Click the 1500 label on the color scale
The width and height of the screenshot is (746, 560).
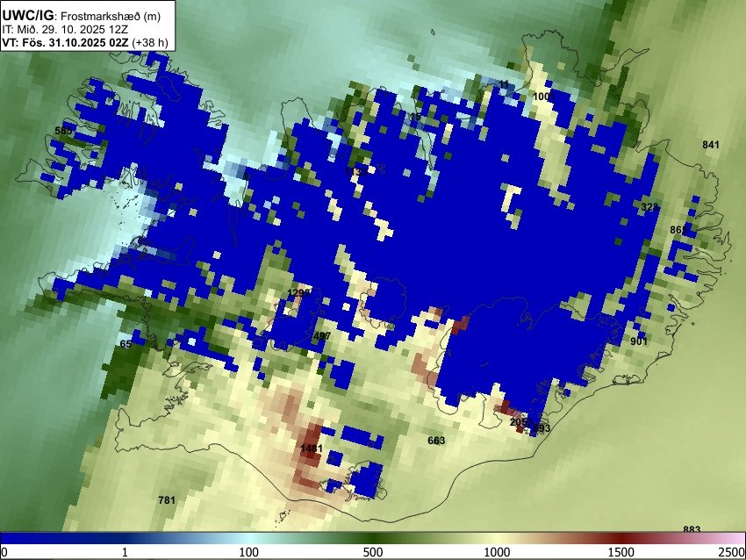click(621, 552)
